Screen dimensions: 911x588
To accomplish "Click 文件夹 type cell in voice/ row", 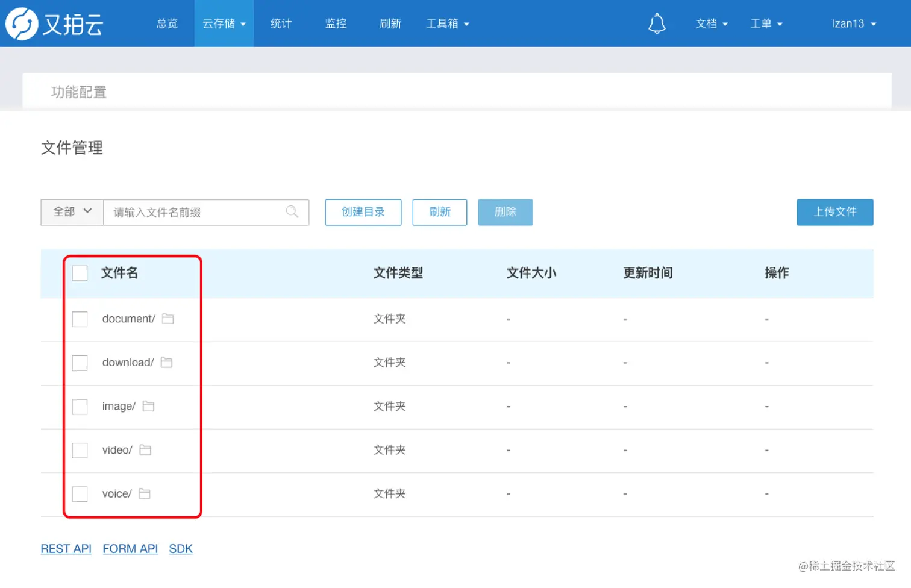I will point(390,494).
